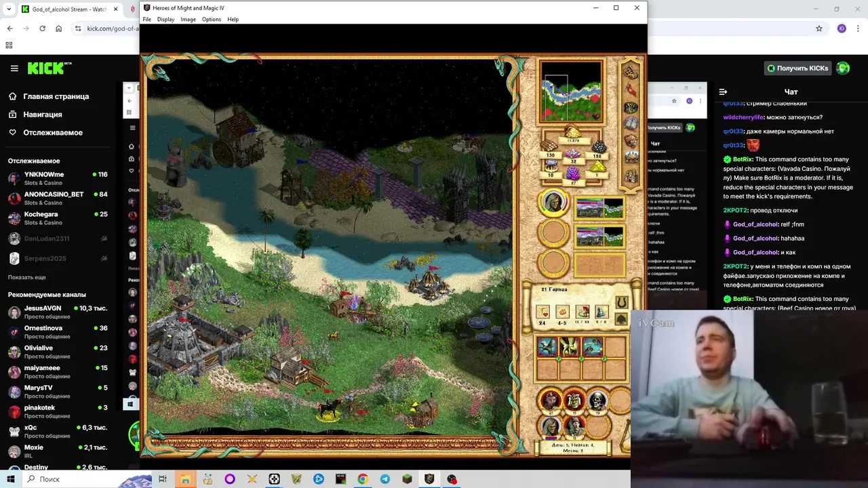Select the second town thumbnail

(599, 237)
